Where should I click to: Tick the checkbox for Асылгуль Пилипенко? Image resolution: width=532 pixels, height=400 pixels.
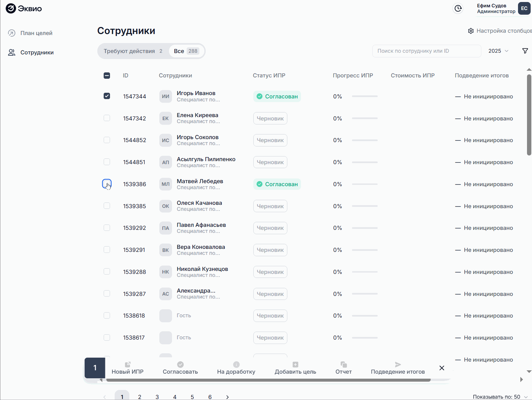107,162
